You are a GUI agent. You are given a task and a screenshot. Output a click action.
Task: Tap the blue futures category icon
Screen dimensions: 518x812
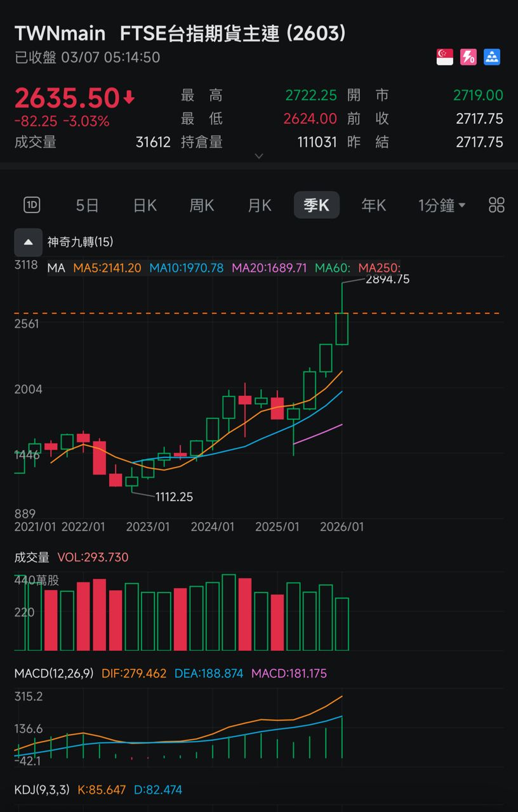492,57
